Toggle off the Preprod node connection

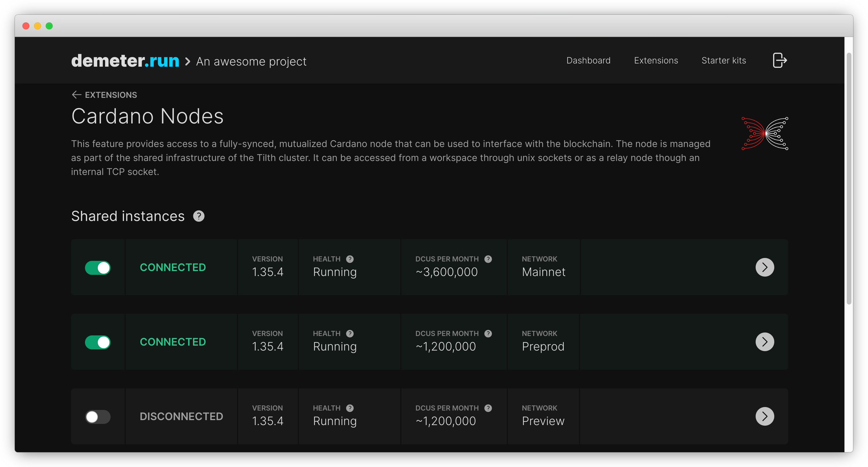(98, 342)
